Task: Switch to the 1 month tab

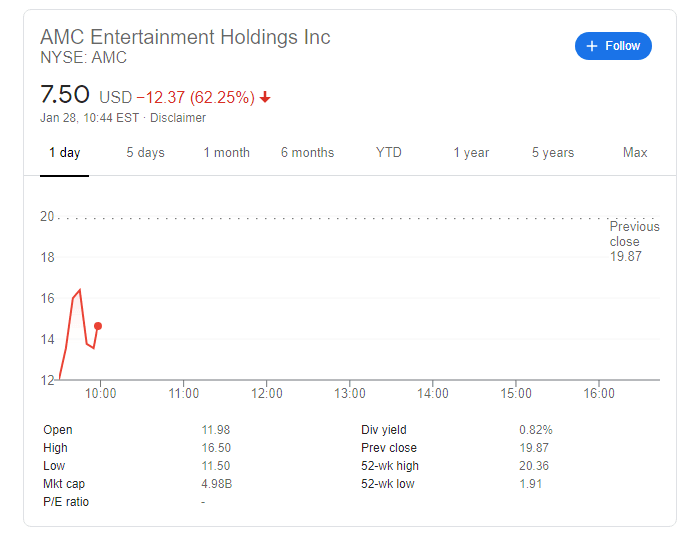Action: [x=226, y=153]
